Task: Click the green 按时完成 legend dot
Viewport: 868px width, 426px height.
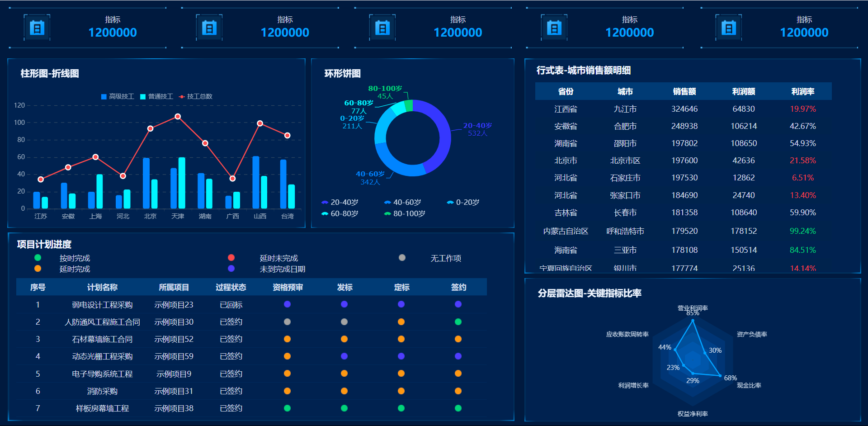Action: [x=38, y=258]
